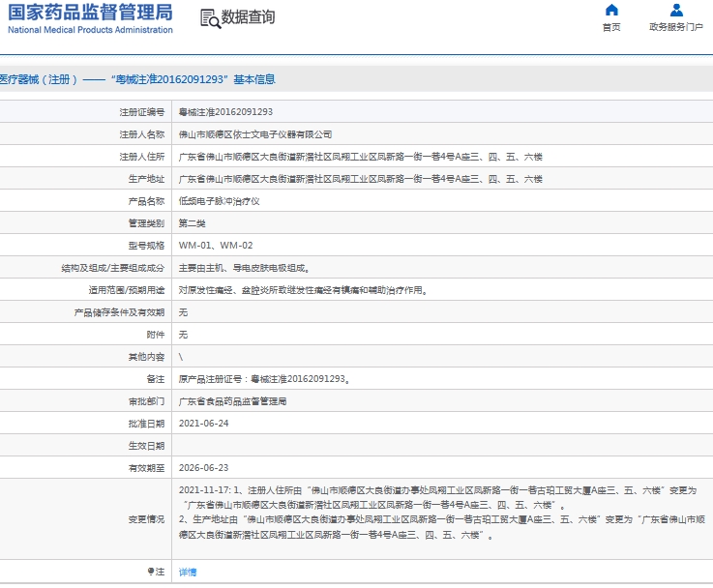Click the 产品储存条件及有效期 label
The width and height of the screenshot is (713, 588).
pos(119,312)
